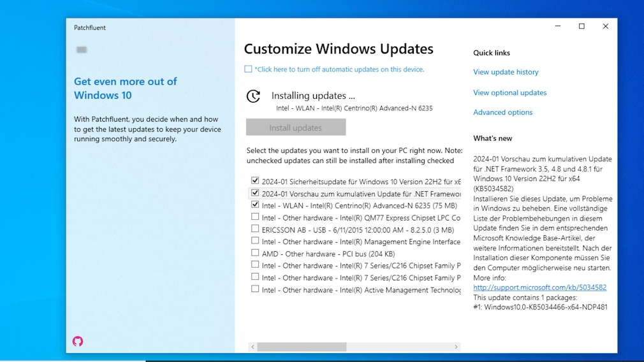Click the Patchfluent title text
This screenshot has height=362, width=644.
click(89, 27)
